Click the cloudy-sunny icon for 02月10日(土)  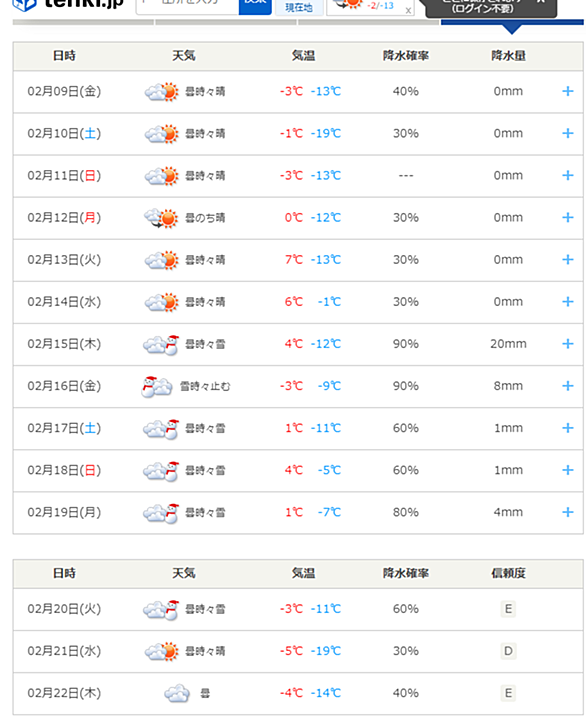[162, 134]
